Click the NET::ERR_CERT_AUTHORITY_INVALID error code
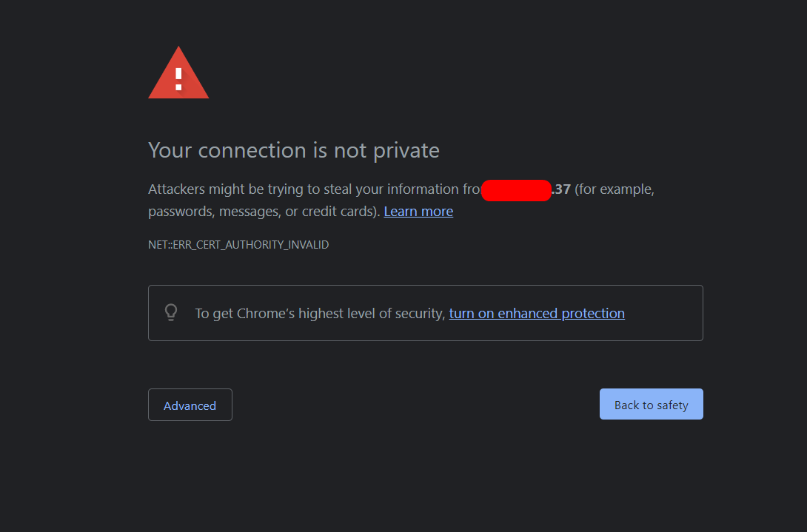The height and width of the screenshot is (532, 807). pyautogui.click(x=238, y=245)
